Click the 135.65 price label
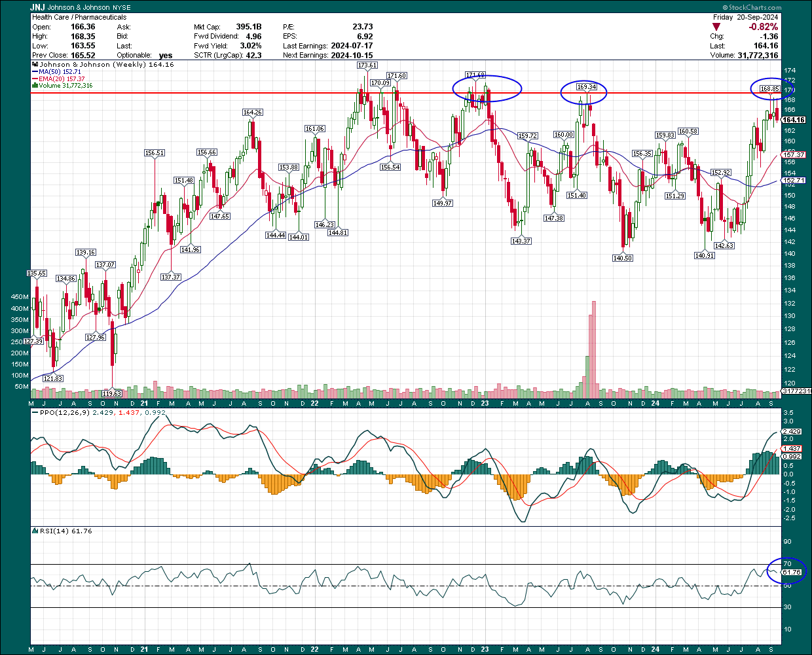Screen dimensions: 812x655 (x=37, y=274)
